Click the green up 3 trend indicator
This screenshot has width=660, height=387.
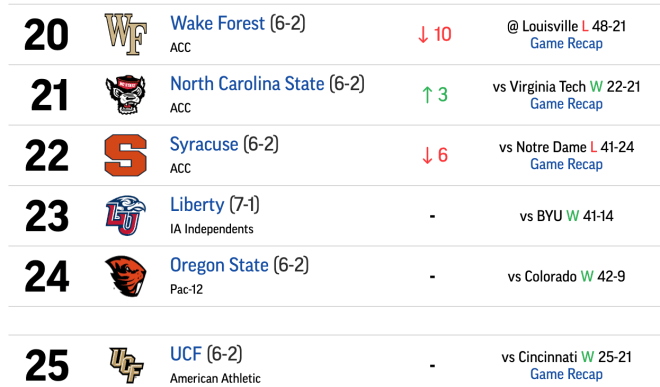[434, 94]
